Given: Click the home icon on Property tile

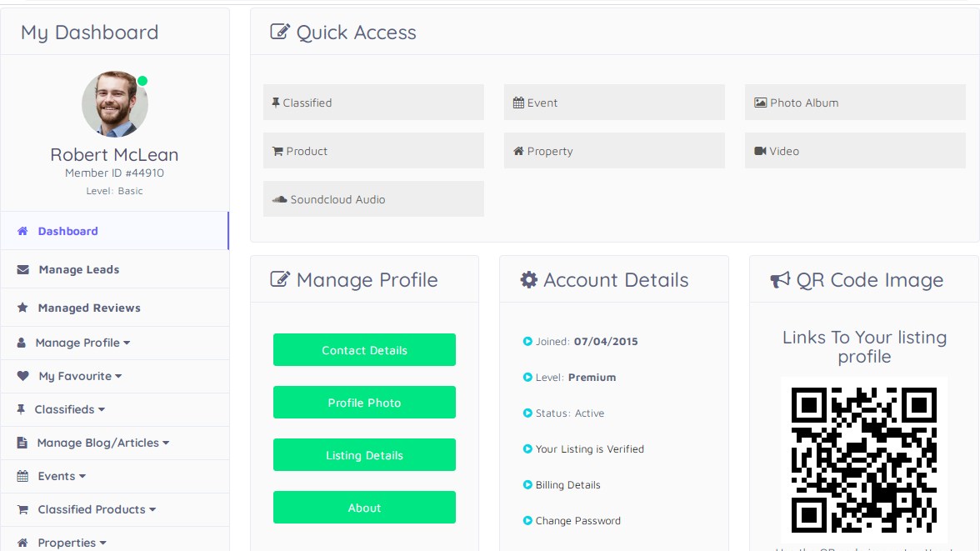Looking at the screenshot, I should pyautogui.click(x=518, y=151).
